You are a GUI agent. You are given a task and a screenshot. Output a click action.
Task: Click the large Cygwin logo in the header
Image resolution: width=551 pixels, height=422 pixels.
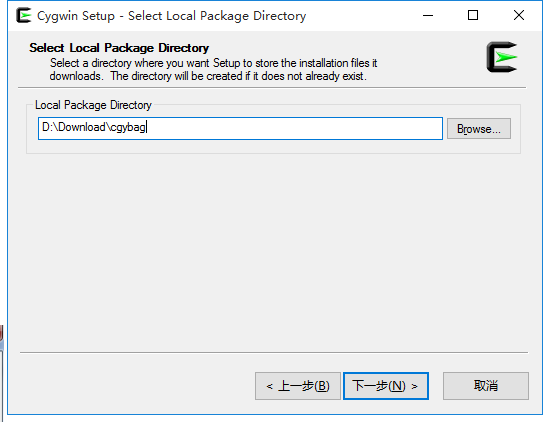pos(502,57)
